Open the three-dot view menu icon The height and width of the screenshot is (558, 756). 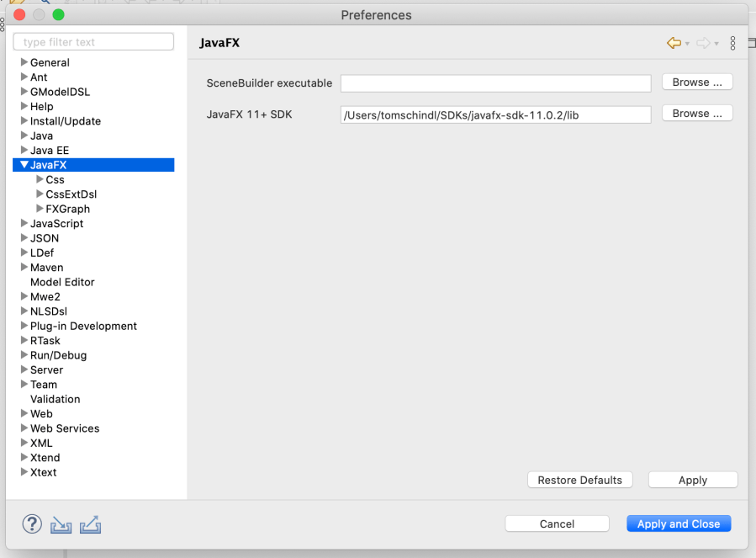click(732, 43)
